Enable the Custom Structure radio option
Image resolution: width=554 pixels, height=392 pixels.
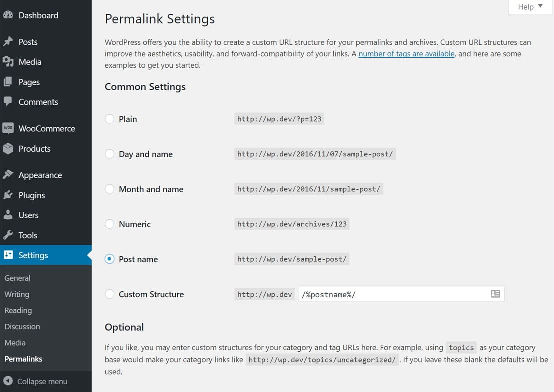tap(110, 294)
